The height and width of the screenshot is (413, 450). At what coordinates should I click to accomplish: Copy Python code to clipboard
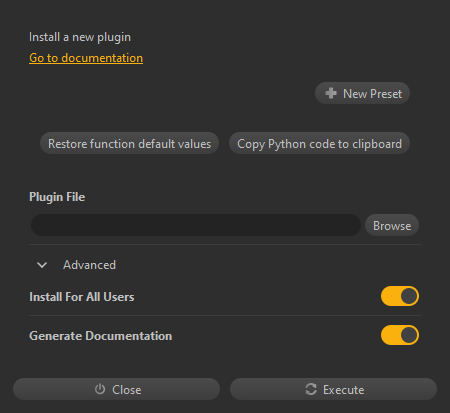319,143
